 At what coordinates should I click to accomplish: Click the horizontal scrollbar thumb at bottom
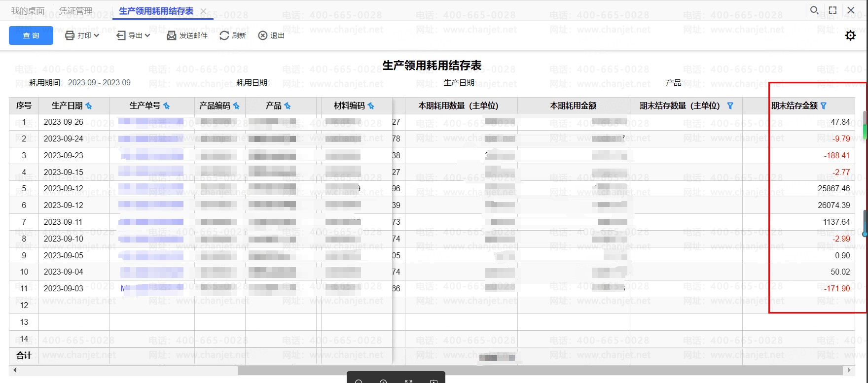pyautogui.click(x=540, y=370)
